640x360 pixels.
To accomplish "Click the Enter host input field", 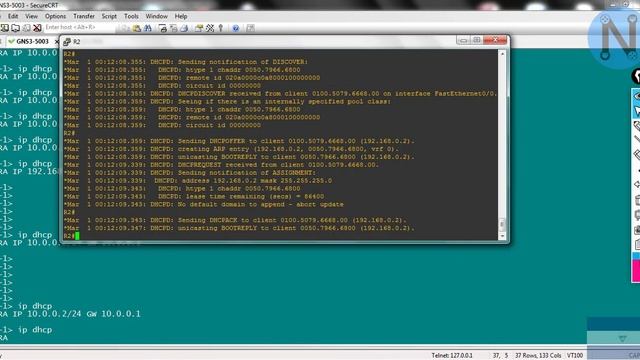I will coord(79,27).
